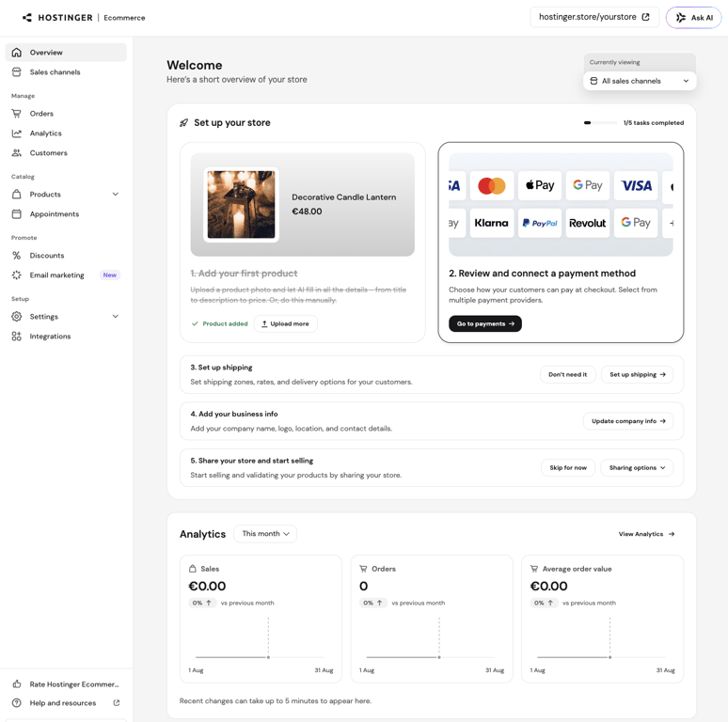728x722 pixels.
Task: Click the external link icon next to the store URL
Action: (645, 17)
